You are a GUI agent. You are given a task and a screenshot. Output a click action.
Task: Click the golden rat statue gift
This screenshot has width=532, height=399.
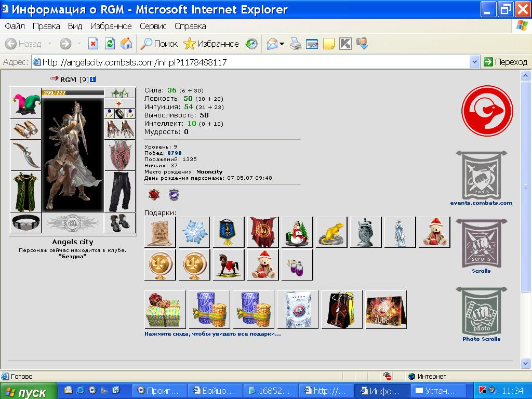[x=331, y=232]
